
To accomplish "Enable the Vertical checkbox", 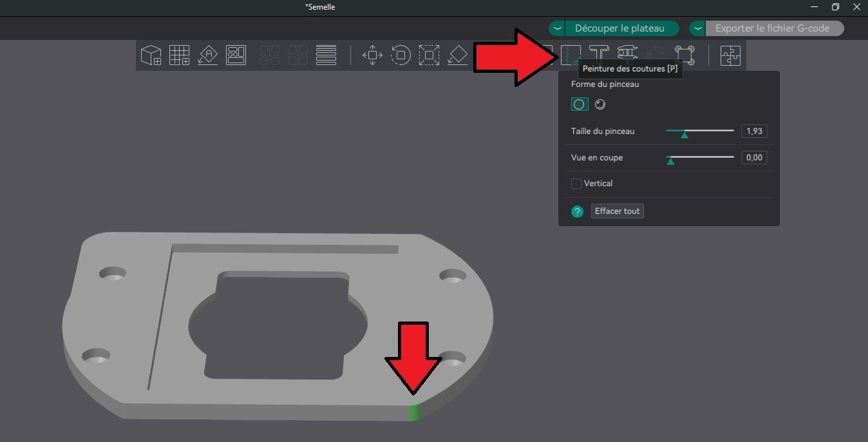I will [x=576, y=184].
